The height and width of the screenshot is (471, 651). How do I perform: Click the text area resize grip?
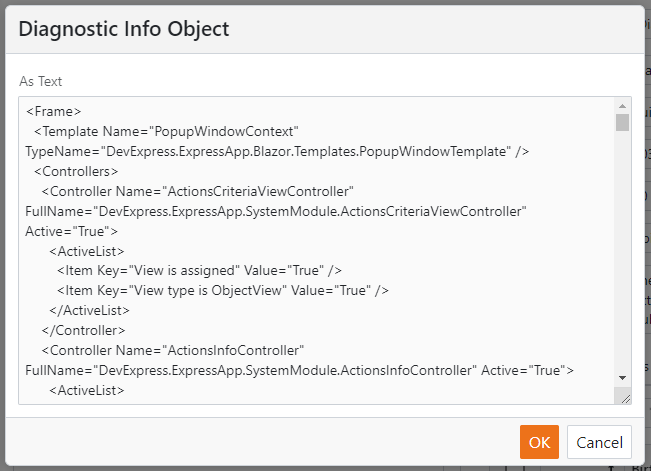tap(626, 399)
